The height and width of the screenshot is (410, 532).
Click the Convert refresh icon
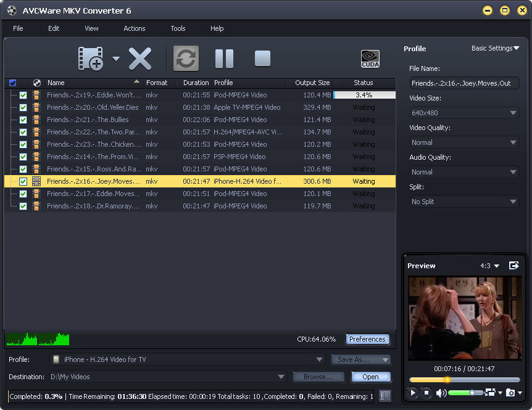tap(186, 59)
